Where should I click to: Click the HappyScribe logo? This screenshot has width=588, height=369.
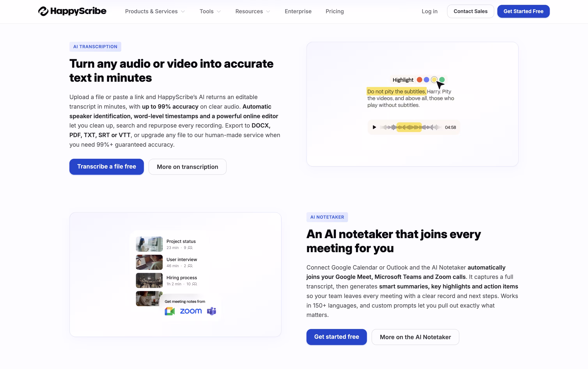pos(72,11)
